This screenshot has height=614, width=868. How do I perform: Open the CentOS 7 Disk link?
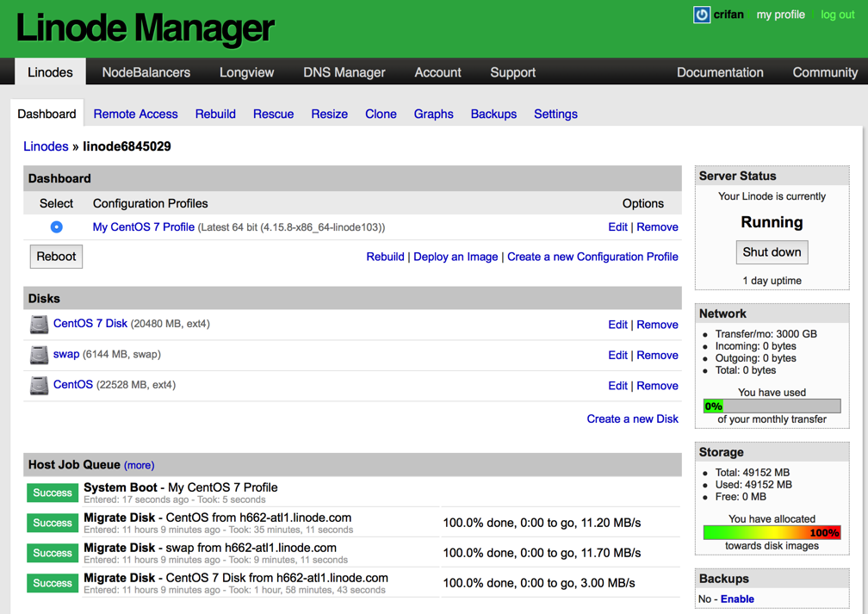pos(90,323)
